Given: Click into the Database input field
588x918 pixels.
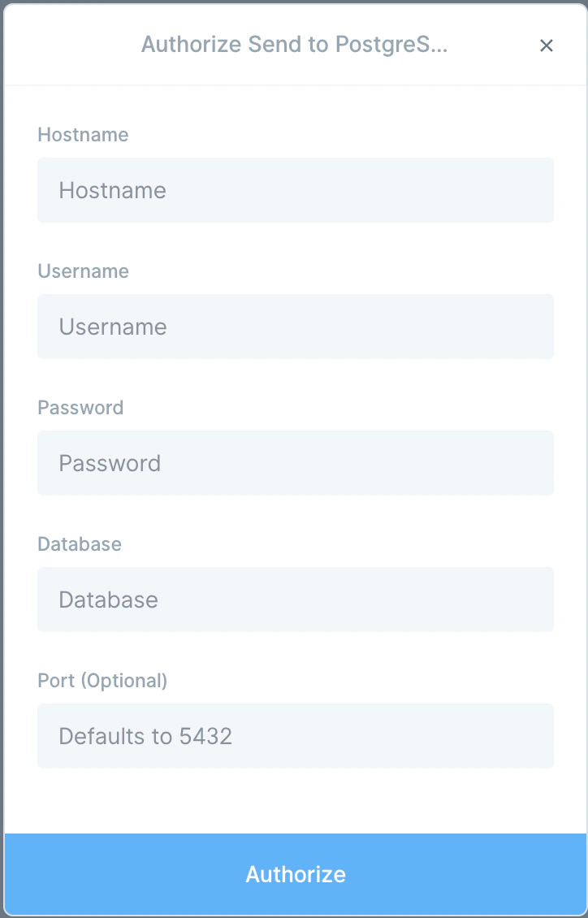Looking at the screenshot, I should [296, 600].
